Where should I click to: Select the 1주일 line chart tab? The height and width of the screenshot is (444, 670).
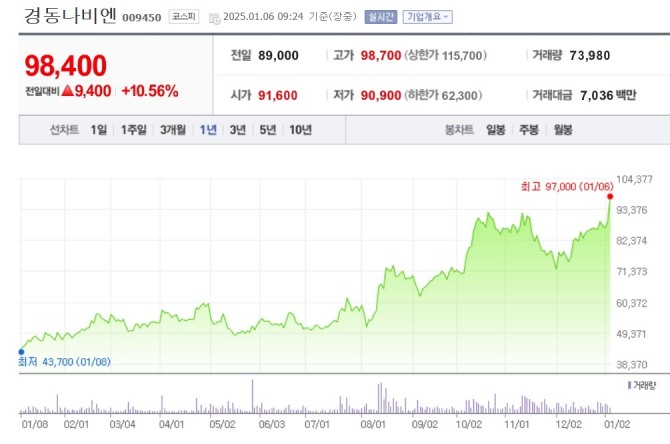click(x=133, y=129)
